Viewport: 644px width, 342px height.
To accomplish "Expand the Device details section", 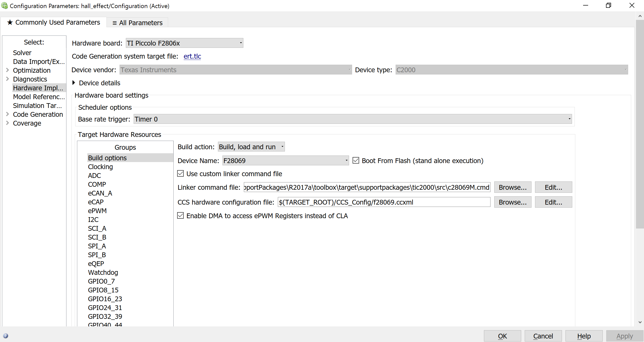I will click(x=74, y=83).
